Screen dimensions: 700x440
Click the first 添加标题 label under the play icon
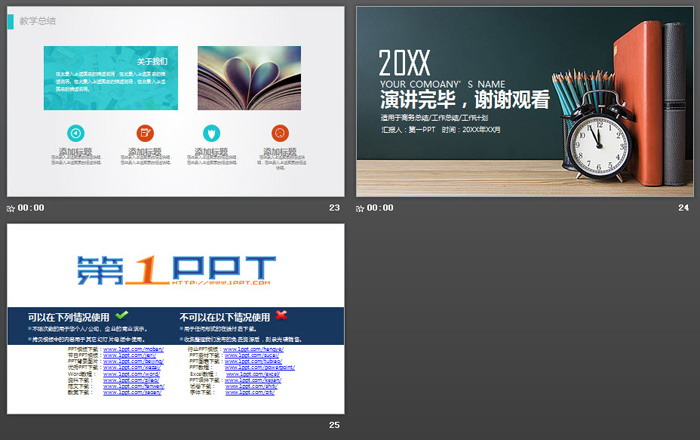pos(75,152)
